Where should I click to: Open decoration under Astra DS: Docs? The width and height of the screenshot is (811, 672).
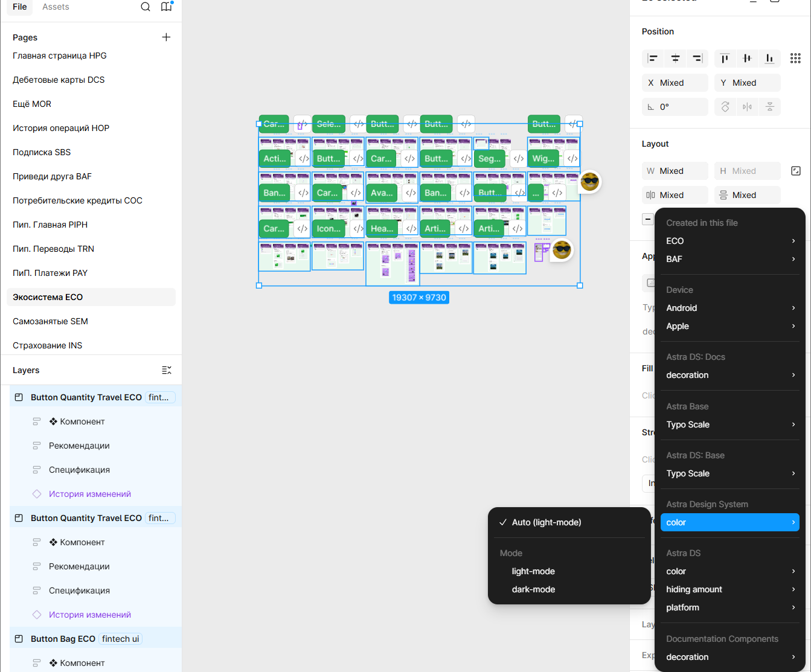pyautogui.click(x=730, y=375)
